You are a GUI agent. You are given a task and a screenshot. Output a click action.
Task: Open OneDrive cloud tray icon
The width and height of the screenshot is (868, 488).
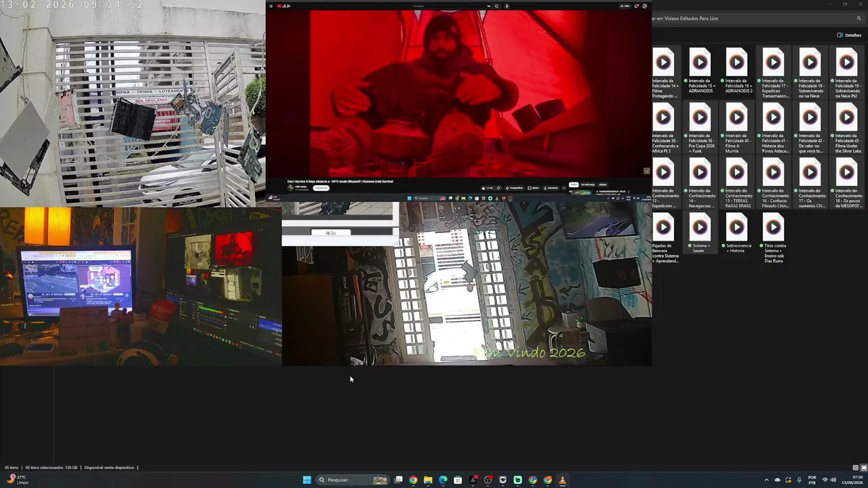point(778,480)
